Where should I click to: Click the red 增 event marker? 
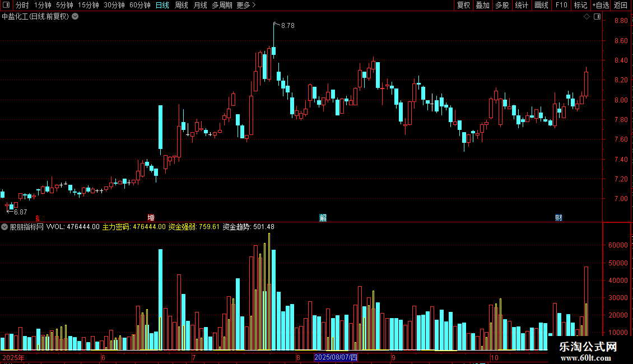coord(151,217)
